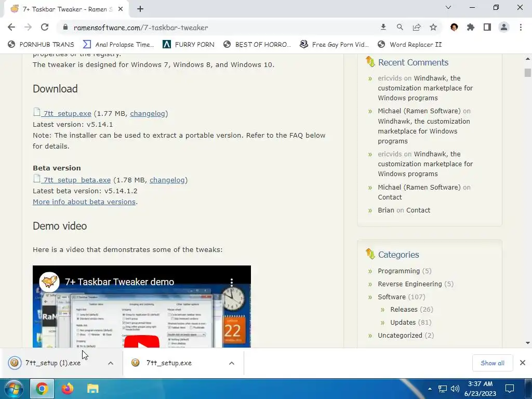Show all downloads
The width and height of the screenshot is (532, 399).
coord(493,363)
